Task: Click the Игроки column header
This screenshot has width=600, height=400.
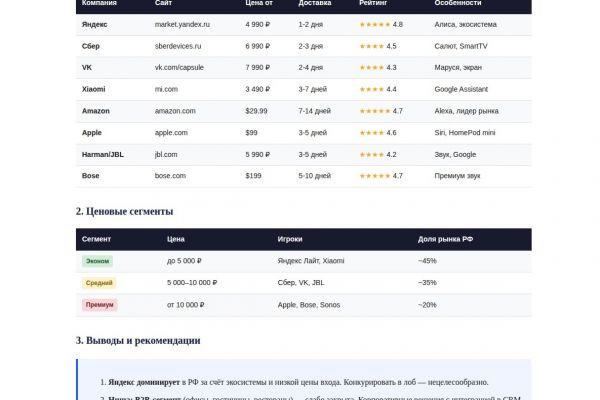Action: click(290, 239)
